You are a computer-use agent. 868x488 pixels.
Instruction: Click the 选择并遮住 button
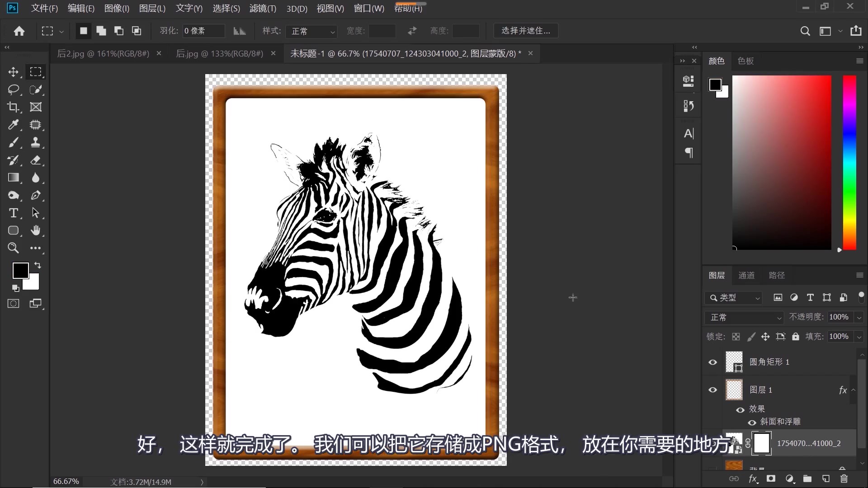526,30
